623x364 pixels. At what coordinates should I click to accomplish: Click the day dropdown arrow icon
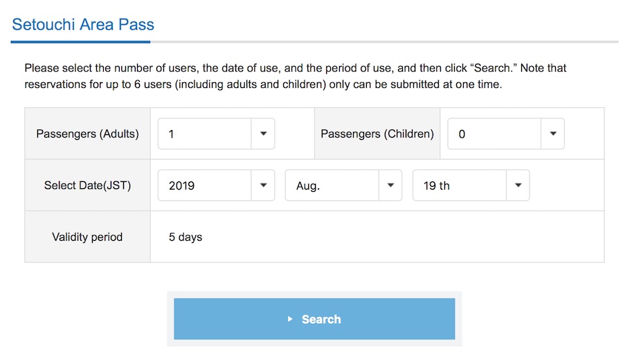coord(518,185)
